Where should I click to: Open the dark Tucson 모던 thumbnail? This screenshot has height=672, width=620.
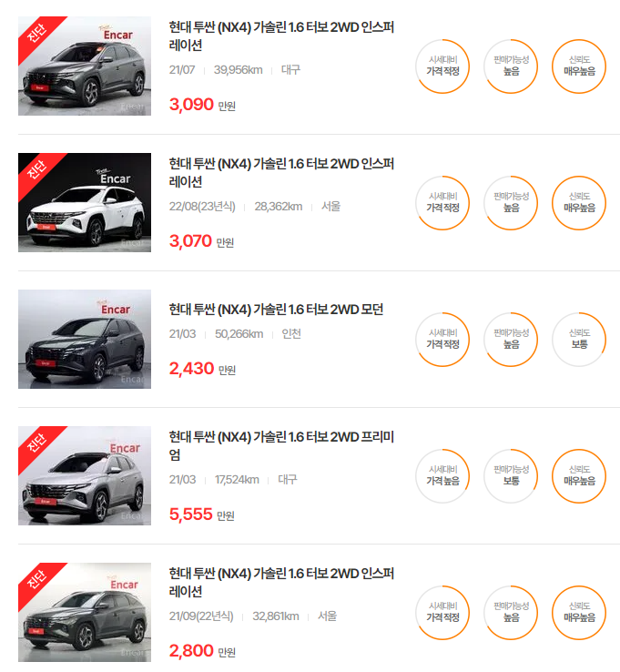click(x=85, y=339)
